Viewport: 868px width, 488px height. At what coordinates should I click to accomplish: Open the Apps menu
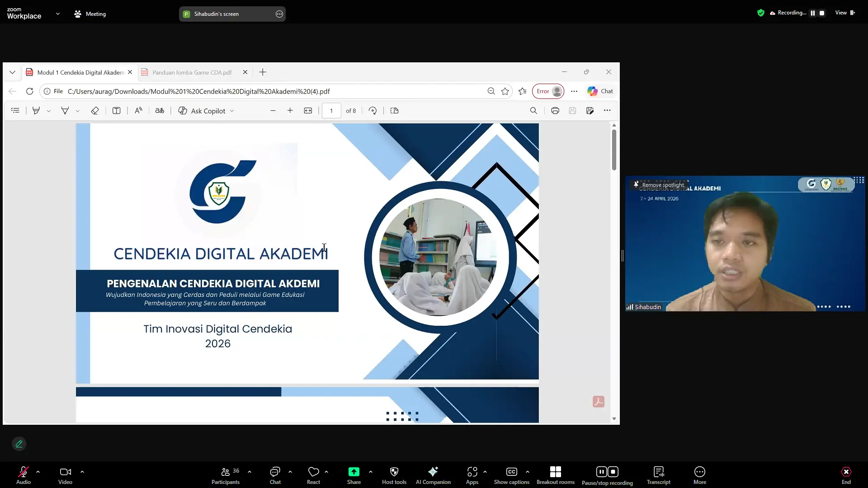472,475
